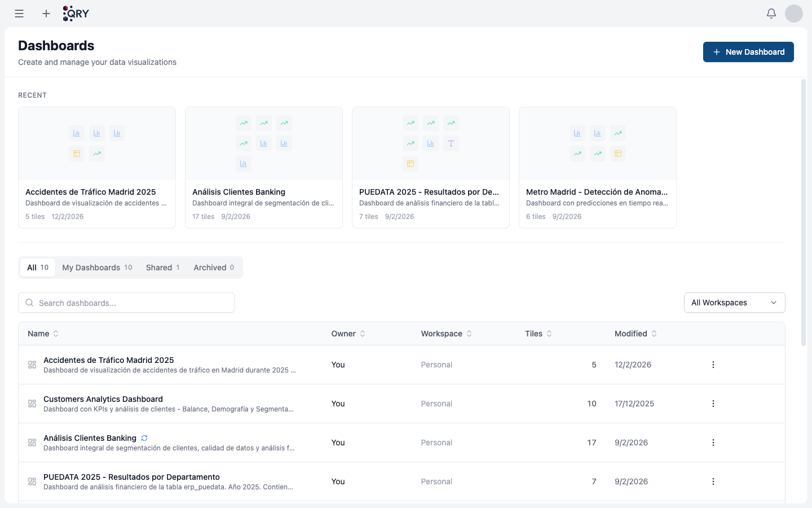Click the QRY logo
Viewport: 812px width, 508px height.
76,14
